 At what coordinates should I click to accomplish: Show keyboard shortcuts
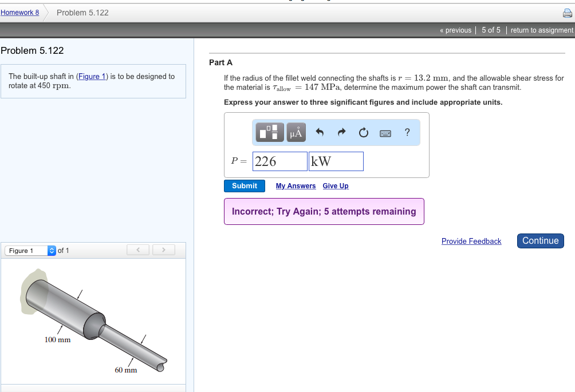(385, 133)
